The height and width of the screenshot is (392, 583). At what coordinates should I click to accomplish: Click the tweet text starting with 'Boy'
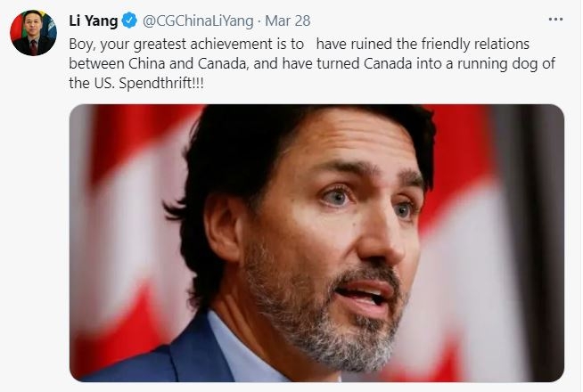pos(312,63)
